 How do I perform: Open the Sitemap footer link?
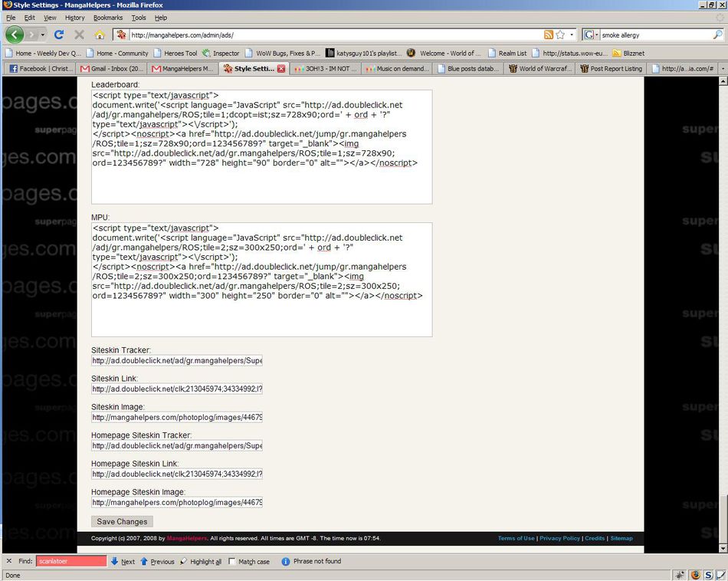(621, 538)
